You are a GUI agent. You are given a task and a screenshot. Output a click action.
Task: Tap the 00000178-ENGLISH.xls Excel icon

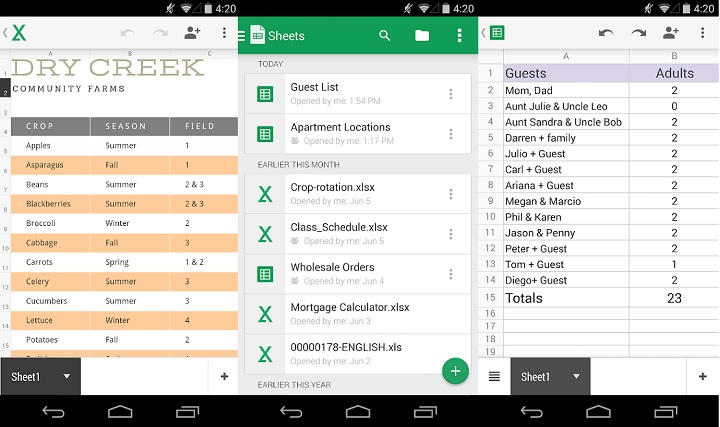(265, 354)
